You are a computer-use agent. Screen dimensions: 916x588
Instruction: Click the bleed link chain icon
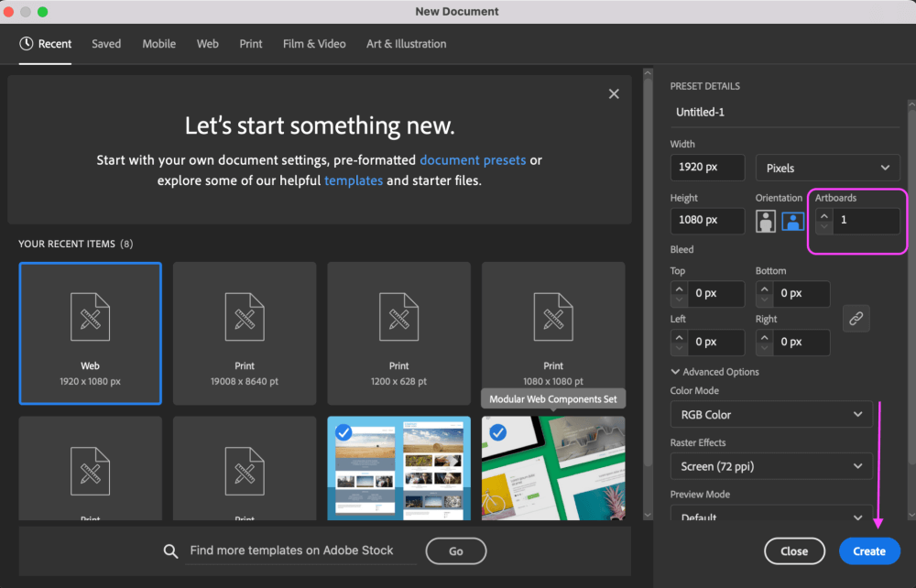[856, 318]
